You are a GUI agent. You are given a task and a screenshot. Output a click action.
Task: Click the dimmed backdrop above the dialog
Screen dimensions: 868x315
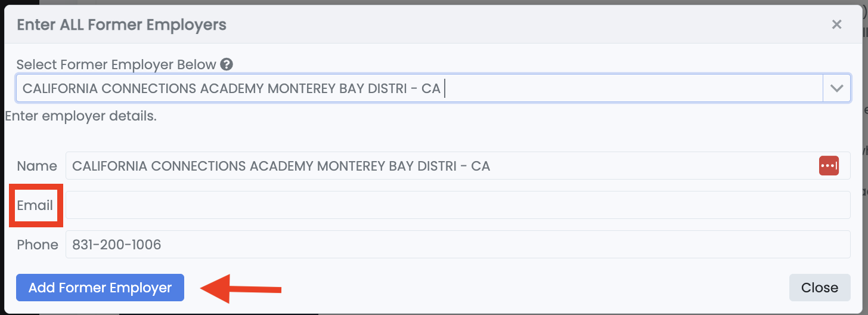pos(417,2)
